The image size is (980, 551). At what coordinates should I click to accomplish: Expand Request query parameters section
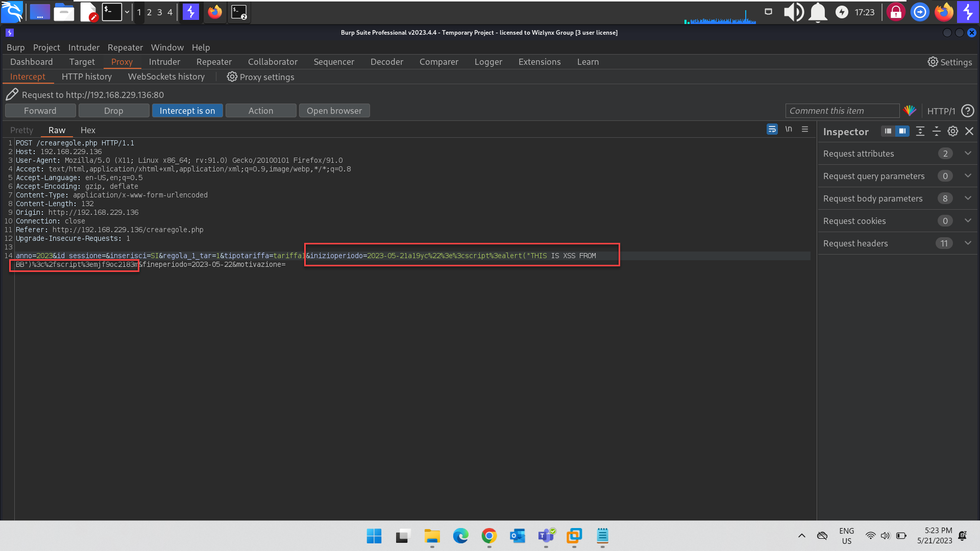898,176
